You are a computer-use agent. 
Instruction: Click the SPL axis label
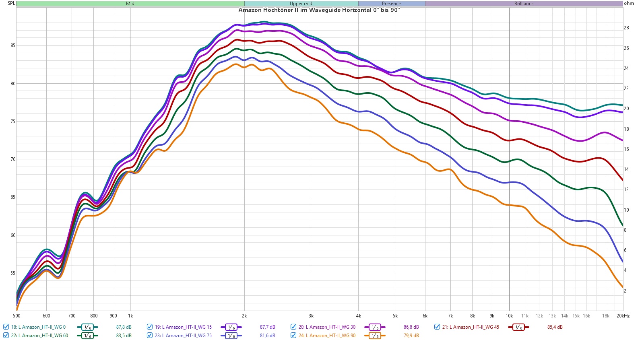11,3
